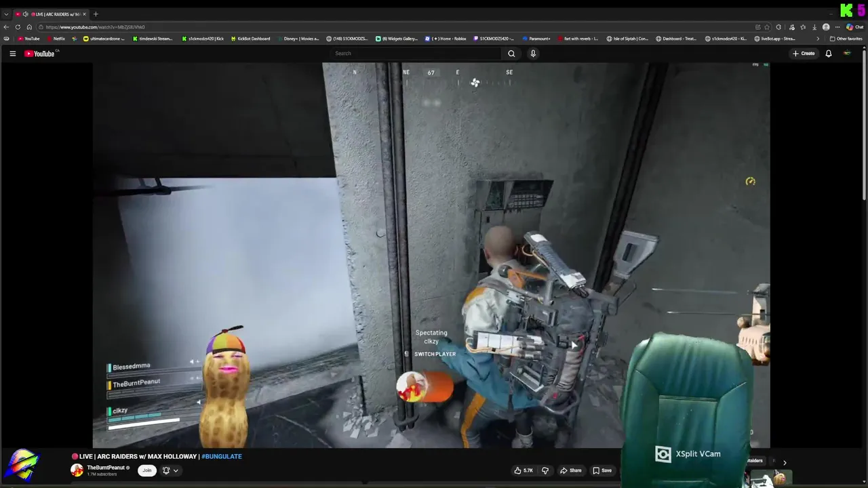Open the browser three-dot settings menu
The height and width of the screenshot is (488, 868).
pos(837,27)
